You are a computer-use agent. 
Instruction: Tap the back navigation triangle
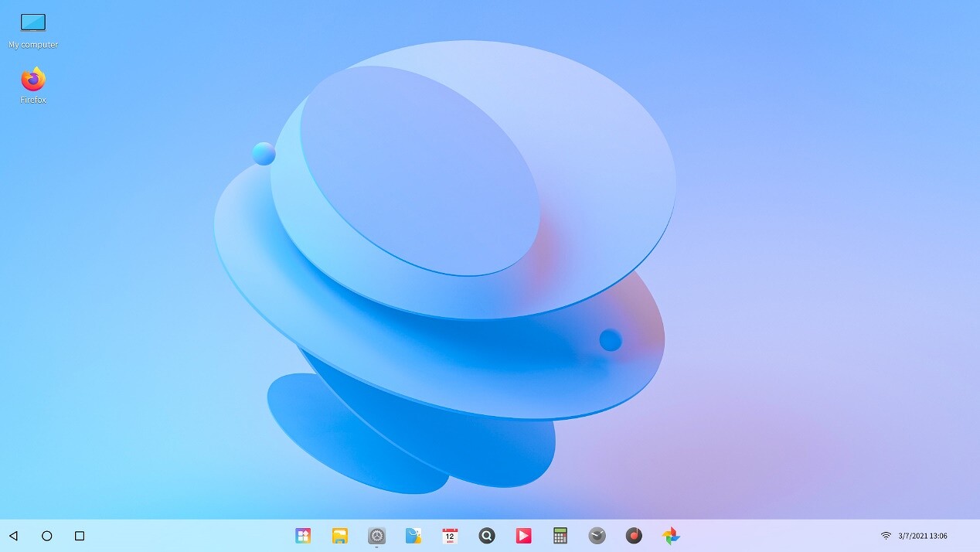coord(13,536)
